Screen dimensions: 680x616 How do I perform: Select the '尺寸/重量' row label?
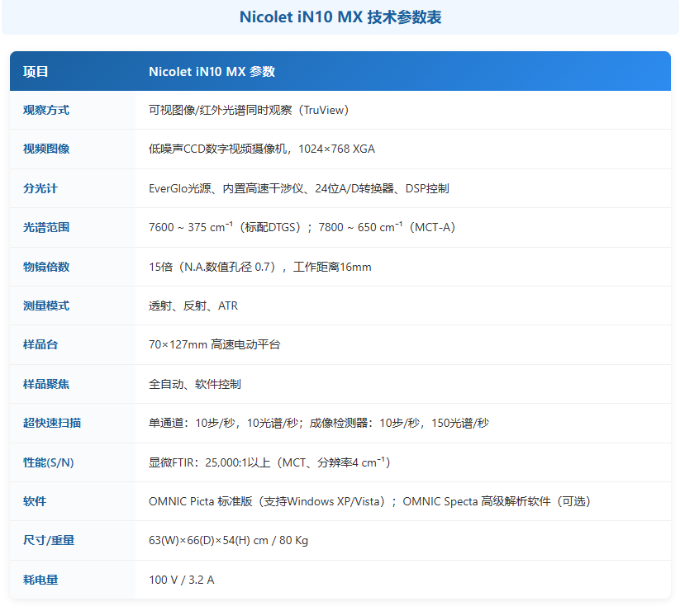(x=49, y=540)
